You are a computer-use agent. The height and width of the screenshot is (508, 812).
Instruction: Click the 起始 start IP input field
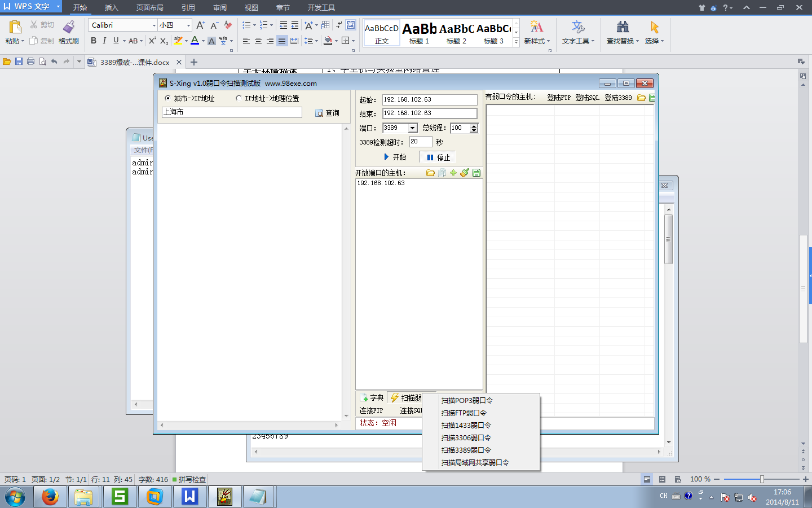pos(430,99)
